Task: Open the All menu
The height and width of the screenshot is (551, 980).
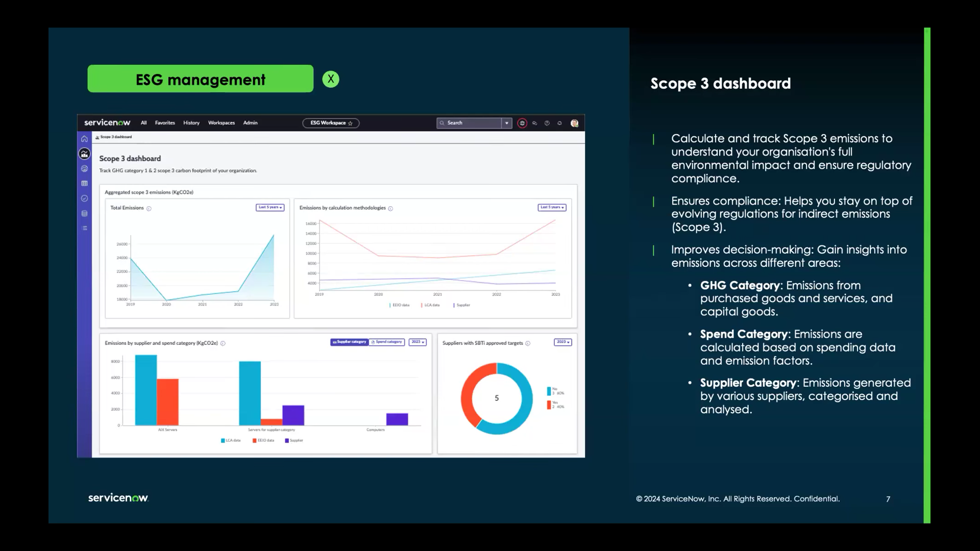Action: pyautogui.click(x=143, y=123)
